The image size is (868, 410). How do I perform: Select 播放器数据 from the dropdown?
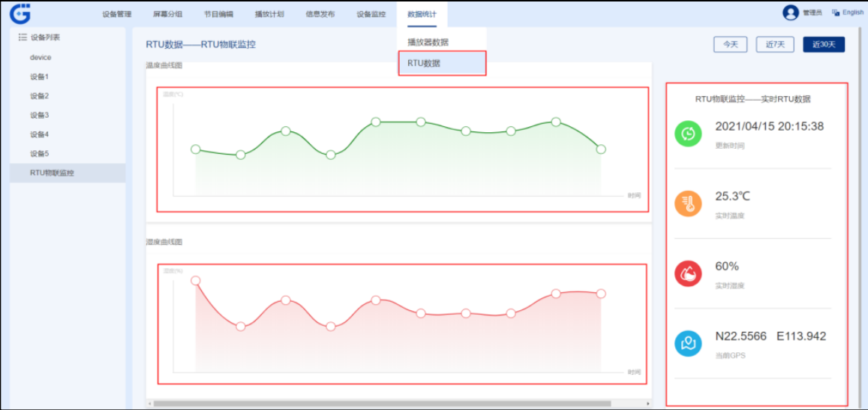(x=428, y=42)
